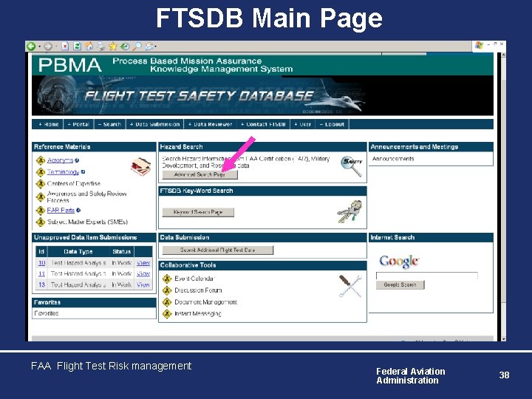Click the Advanced Search Page button
Image resolution: width=532 pixels, height=399 pixels.
[x=199, y=174]
